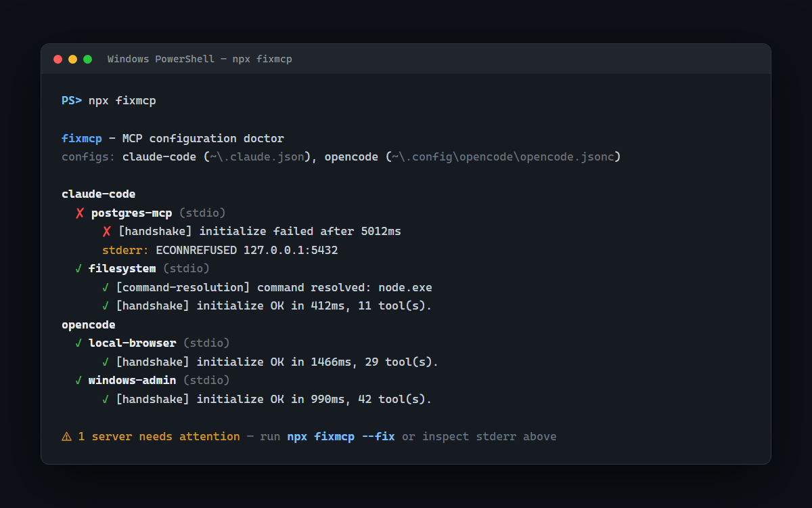Click the green checkmark next to windows-admin
The width and height of the screenshot is (812, 508).
[78, 381]
